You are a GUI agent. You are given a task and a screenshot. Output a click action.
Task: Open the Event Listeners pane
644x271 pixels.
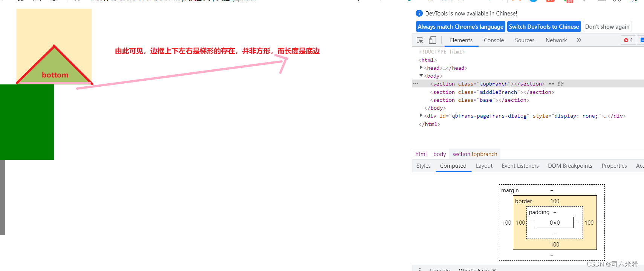pos(520,166)
